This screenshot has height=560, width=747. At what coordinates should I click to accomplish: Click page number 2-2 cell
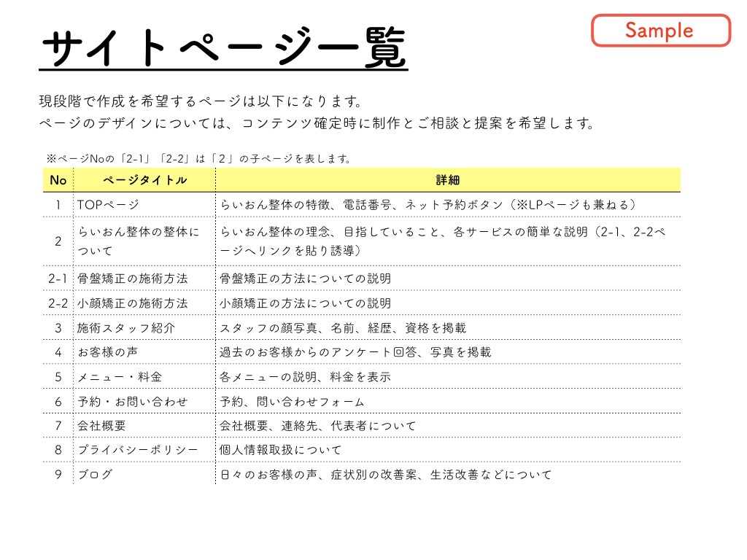tap(58, 303)
